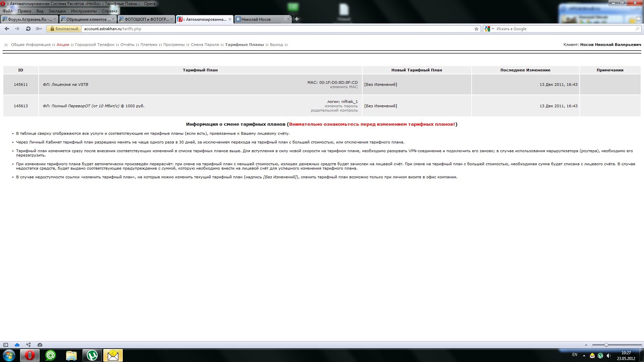Open the mail envelope app in the taskbar
The image size is (644, 362).
point(113,355)
